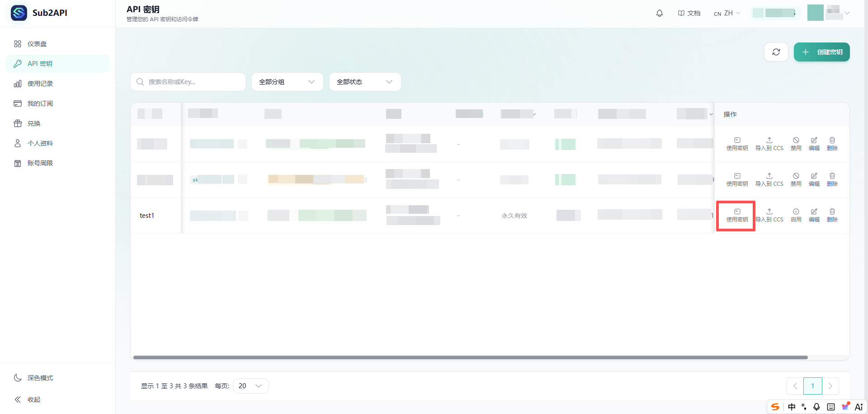This screenshot has width=868, height=414.
Task: Click the Sub2API logo icon
Action: click(19, 13)
